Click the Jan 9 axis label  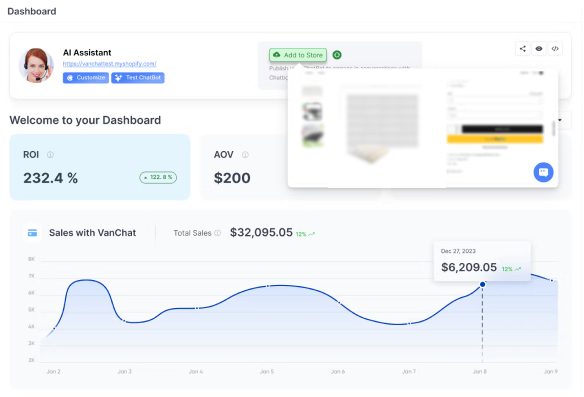pos(550,371)
